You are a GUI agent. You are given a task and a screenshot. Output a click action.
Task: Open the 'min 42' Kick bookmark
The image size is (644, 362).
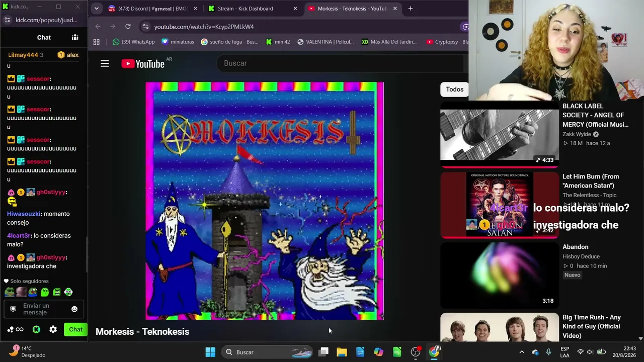(x=278, y=42)
